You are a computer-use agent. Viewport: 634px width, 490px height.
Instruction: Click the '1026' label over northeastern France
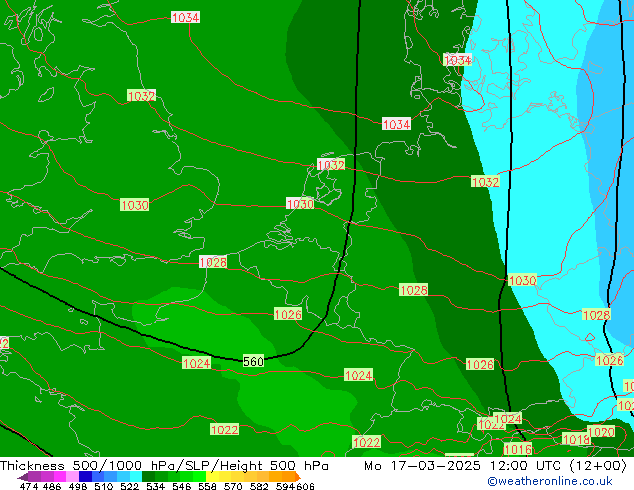click(x=288, y=314)
